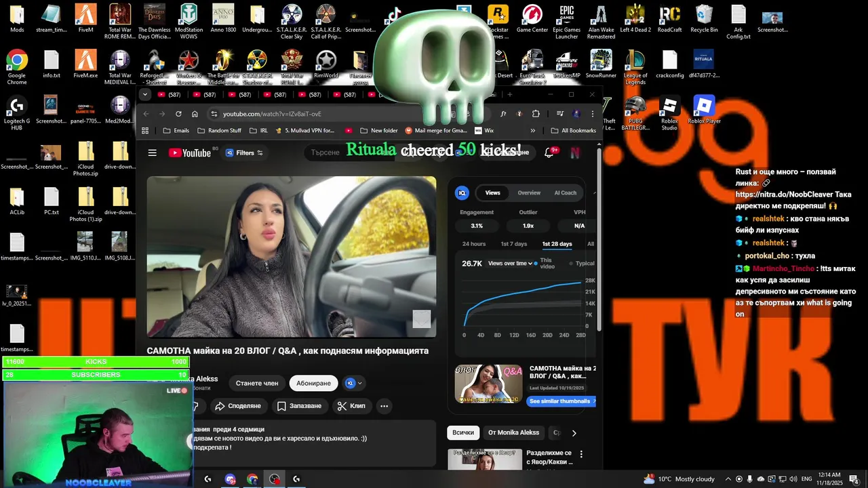Switch to the vidIQ AI Coach tab
Viewport: 868px width, 488px height.
tap(565, 193)
